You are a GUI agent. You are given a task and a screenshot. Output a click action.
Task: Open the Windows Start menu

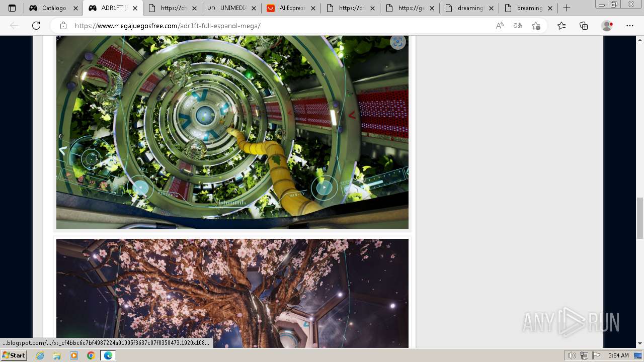coord(14,355)
